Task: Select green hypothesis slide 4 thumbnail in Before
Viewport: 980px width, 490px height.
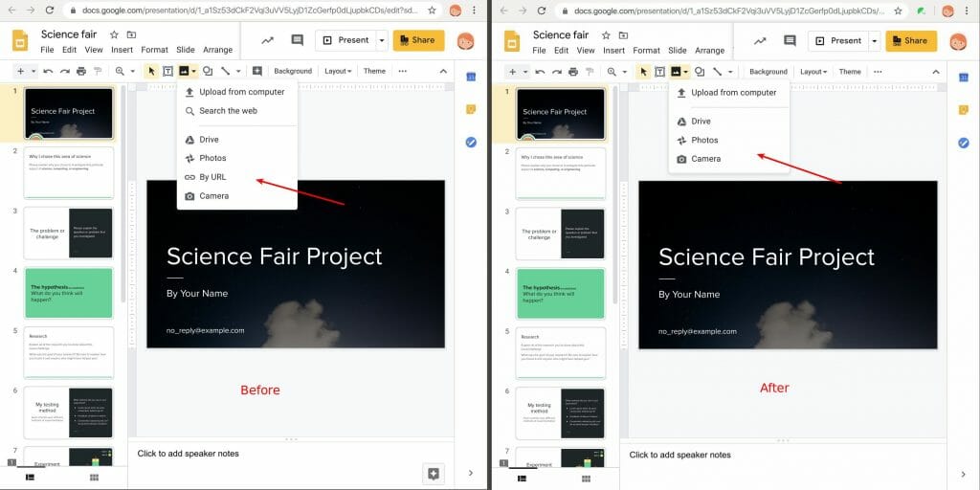Action: [69, 293]
